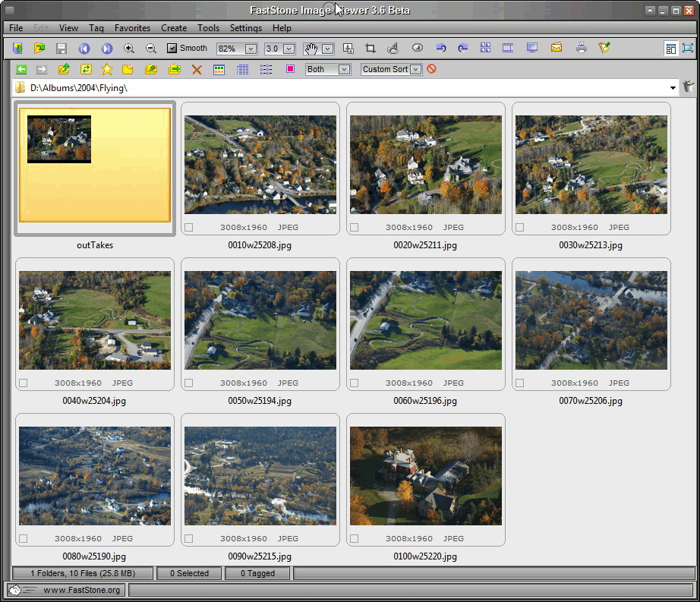Open the 82% zoom level dropdown
Screen dimensions: 700x602
(251, 49)
